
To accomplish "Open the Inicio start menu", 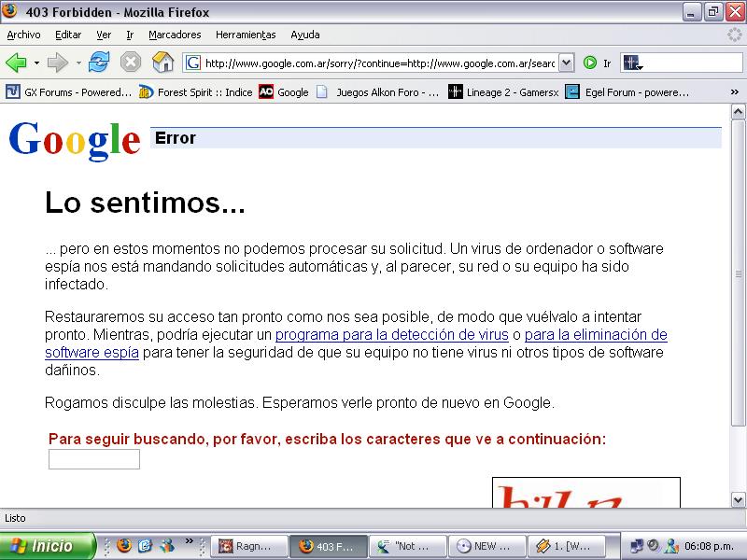I will 48,546.
